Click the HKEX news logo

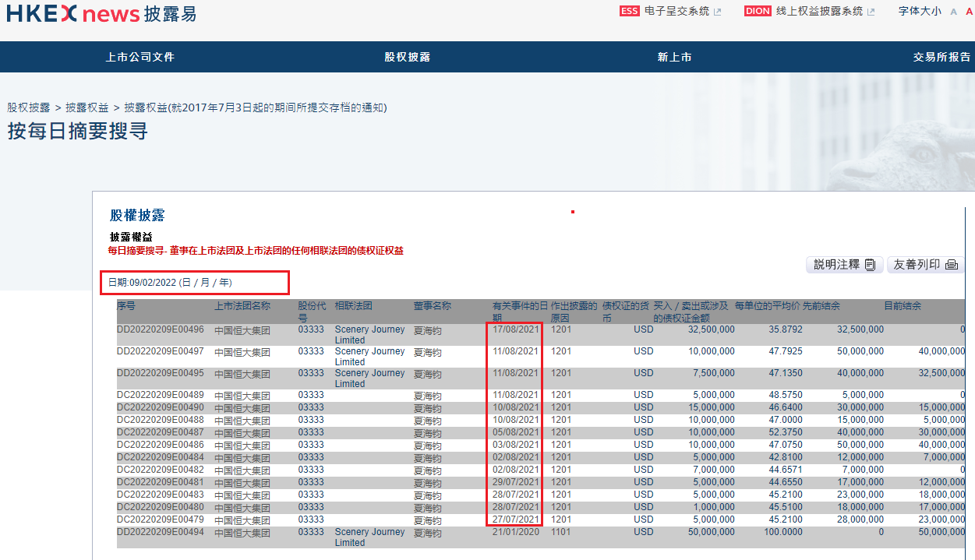click(101, 13)
